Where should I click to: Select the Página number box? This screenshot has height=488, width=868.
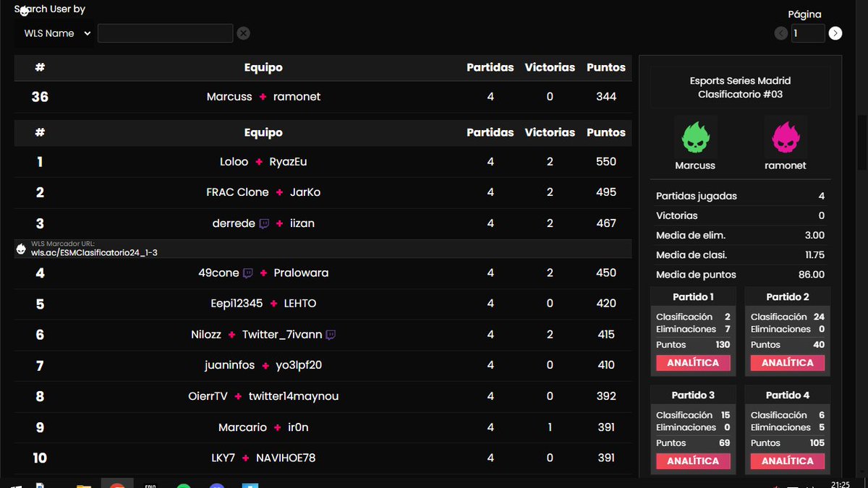tap(807, 33)
